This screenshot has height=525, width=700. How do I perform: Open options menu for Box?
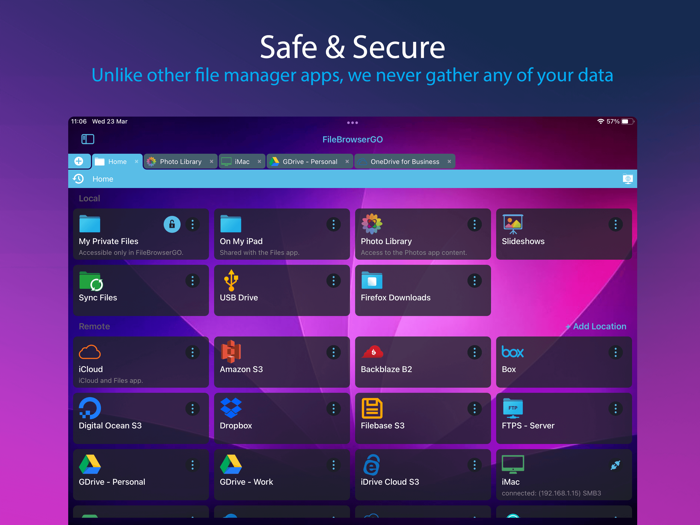pyautogui.click(x=616, y=352)
